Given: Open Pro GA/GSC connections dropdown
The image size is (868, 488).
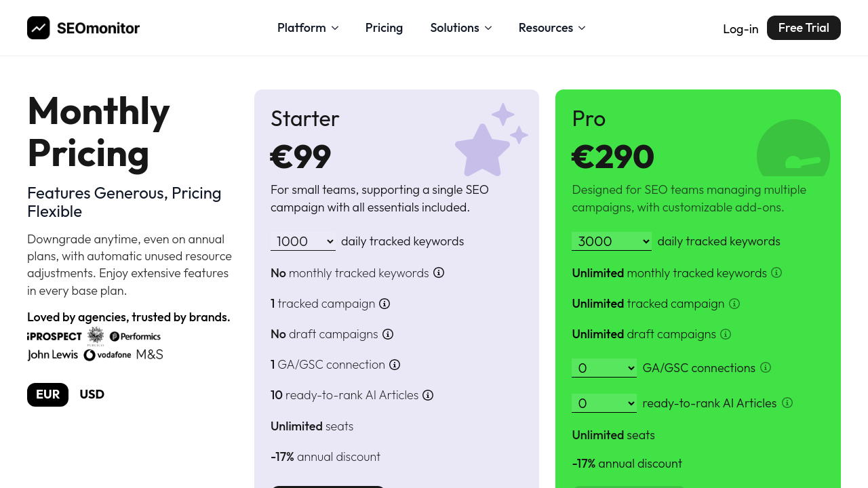Looking at the screenshot, I should coord(604,368).
